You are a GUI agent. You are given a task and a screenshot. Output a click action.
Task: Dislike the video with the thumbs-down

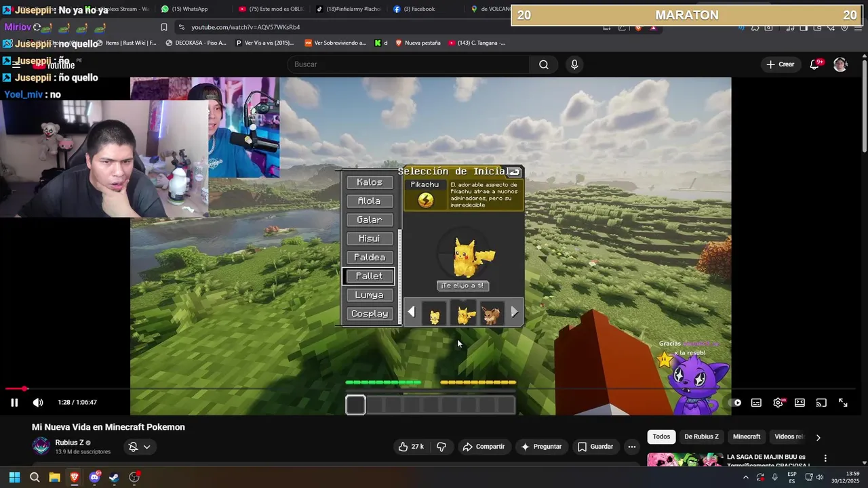(441, 447)
